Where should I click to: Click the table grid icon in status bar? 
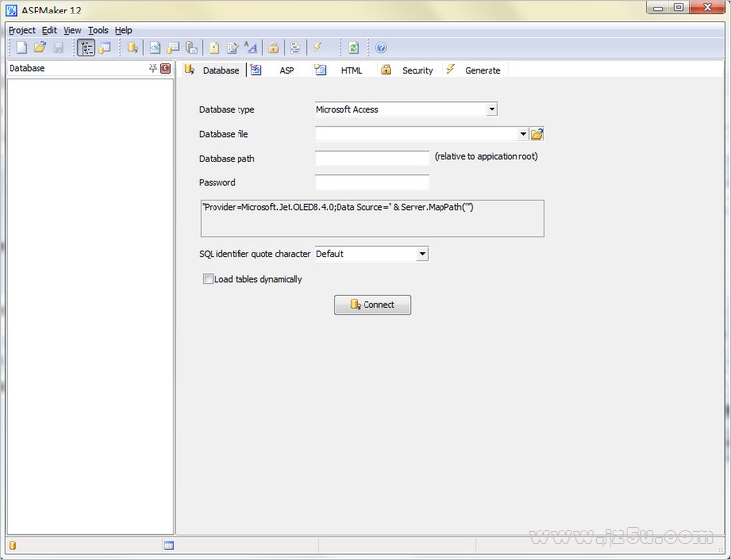[x=169, y=546]
